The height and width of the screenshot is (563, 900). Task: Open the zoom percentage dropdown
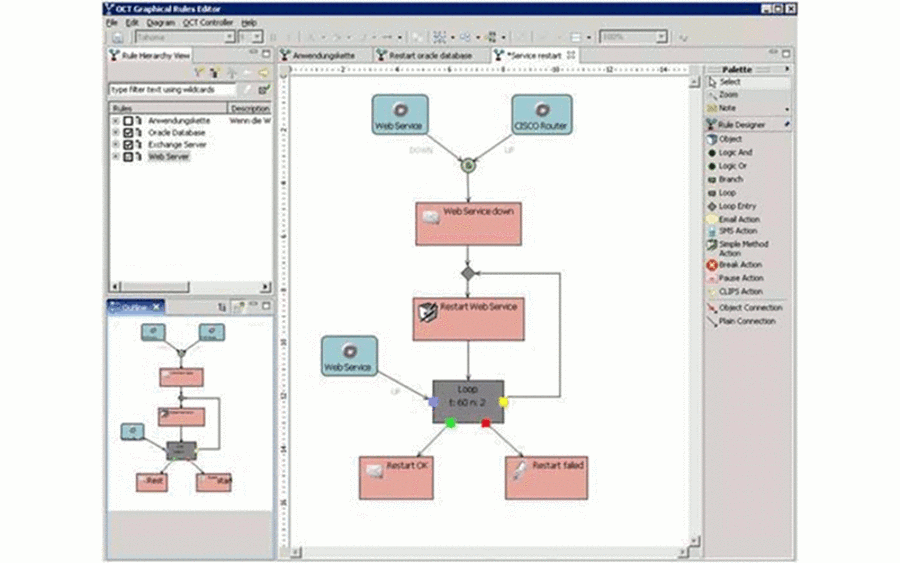point(661,37)
